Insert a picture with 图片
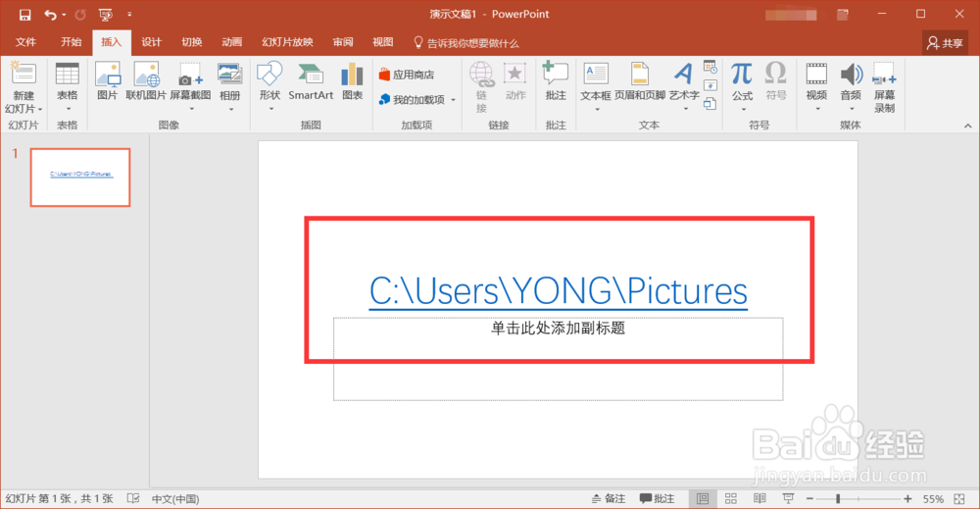The width and height of the screenshot is (980, 509). (108, 82)
